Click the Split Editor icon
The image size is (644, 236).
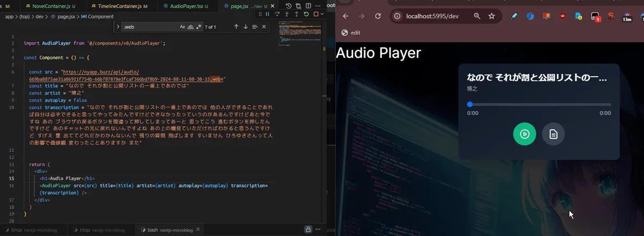coord(308,5)
